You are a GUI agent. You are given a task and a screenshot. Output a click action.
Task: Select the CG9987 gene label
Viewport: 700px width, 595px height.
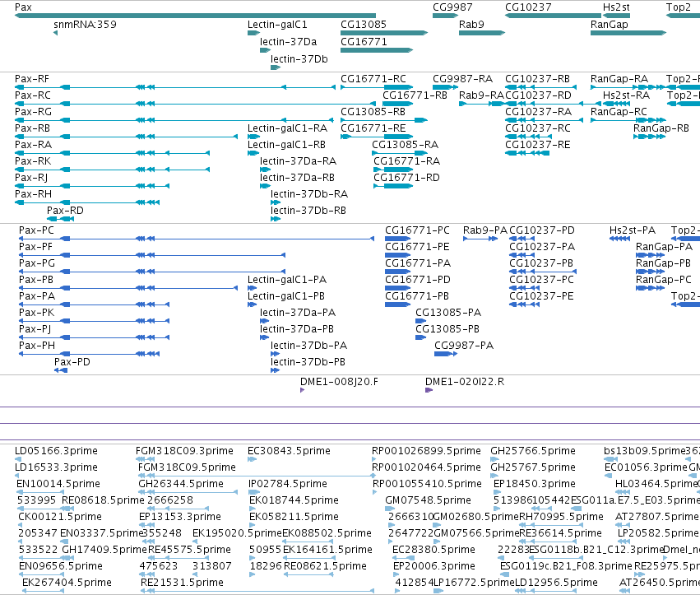coord(452,7)
